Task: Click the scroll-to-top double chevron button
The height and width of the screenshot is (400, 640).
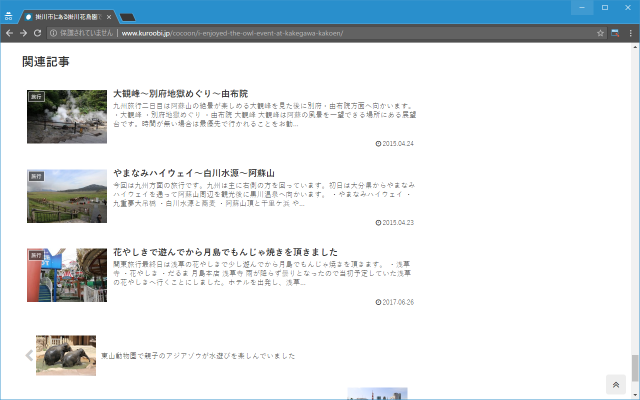Action: (615, 385)
